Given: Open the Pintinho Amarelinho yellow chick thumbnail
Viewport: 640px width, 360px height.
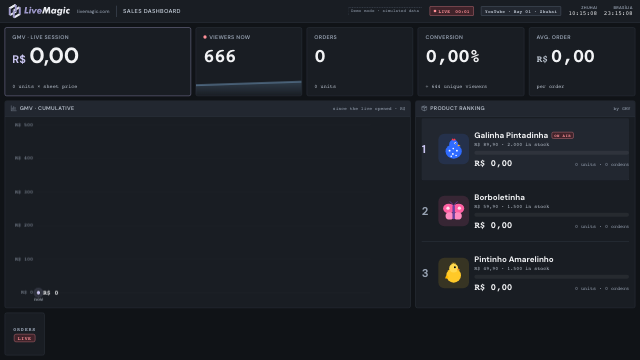Looking at the screenshot, I should [453, 273].
